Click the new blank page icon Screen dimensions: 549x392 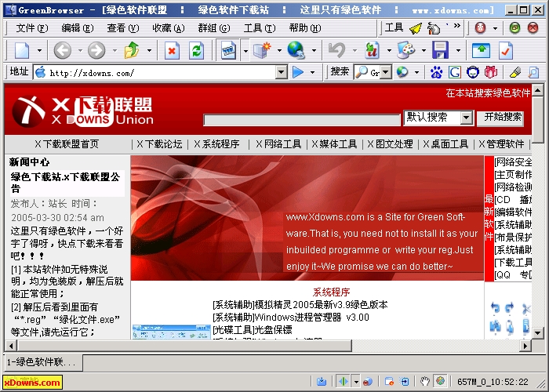pyautogui.click(x=22, y=50)
